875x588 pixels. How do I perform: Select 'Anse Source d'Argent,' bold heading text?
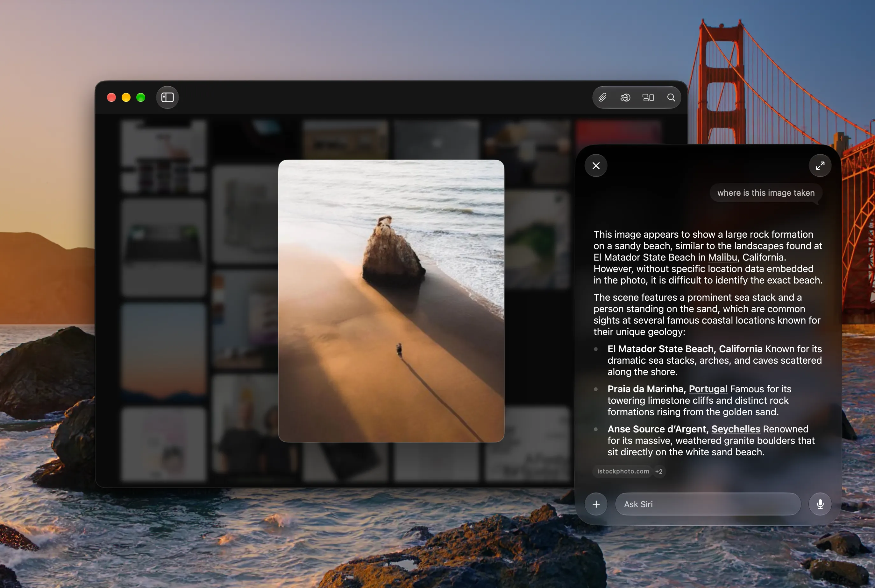658,429
